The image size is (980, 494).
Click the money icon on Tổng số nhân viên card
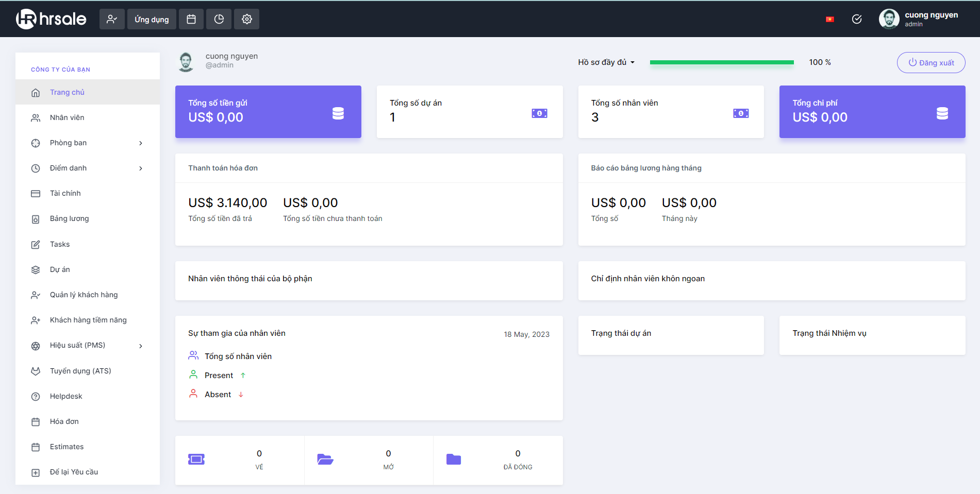[741, 113]
